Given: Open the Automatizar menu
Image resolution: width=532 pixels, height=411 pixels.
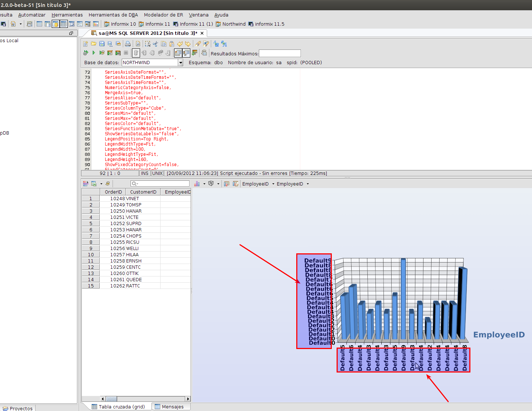Looking at the screenshot, I should point(32,15).
